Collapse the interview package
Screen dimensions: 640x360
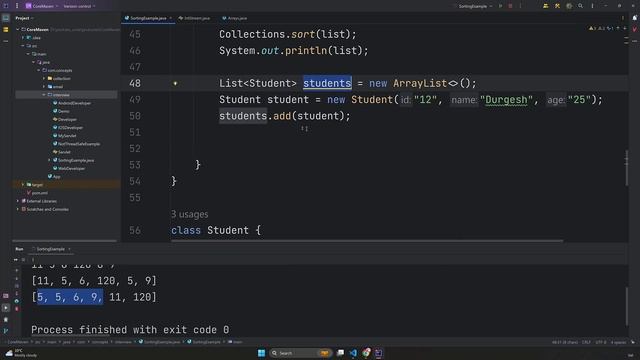44,95
